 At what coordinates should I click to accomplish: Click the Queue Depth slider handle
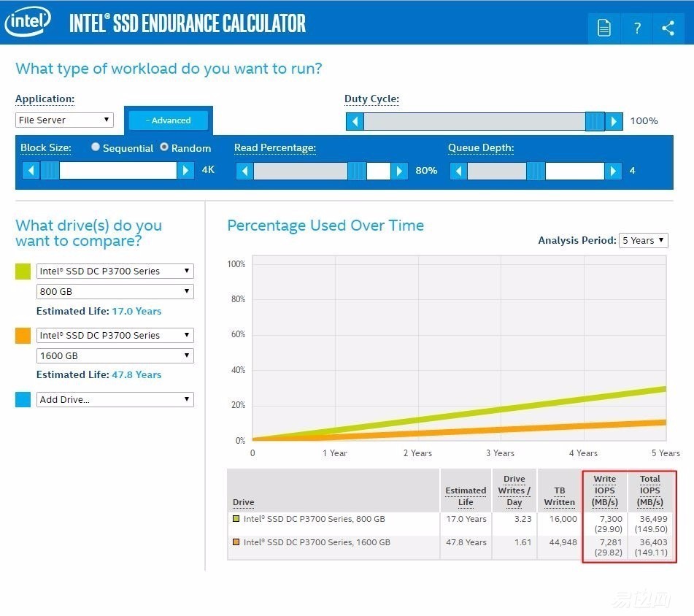pyautogui.click(x=536, y=171)
